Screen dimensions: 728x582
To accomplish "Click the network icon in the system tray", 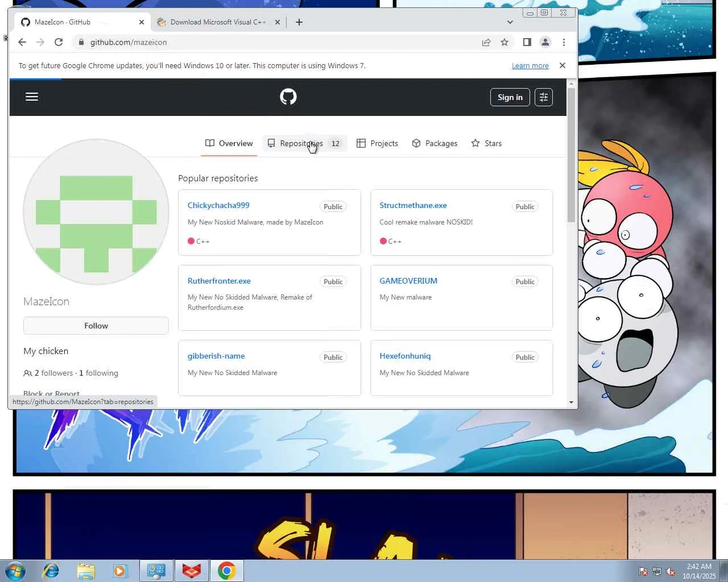I will [x=657, y=571].
